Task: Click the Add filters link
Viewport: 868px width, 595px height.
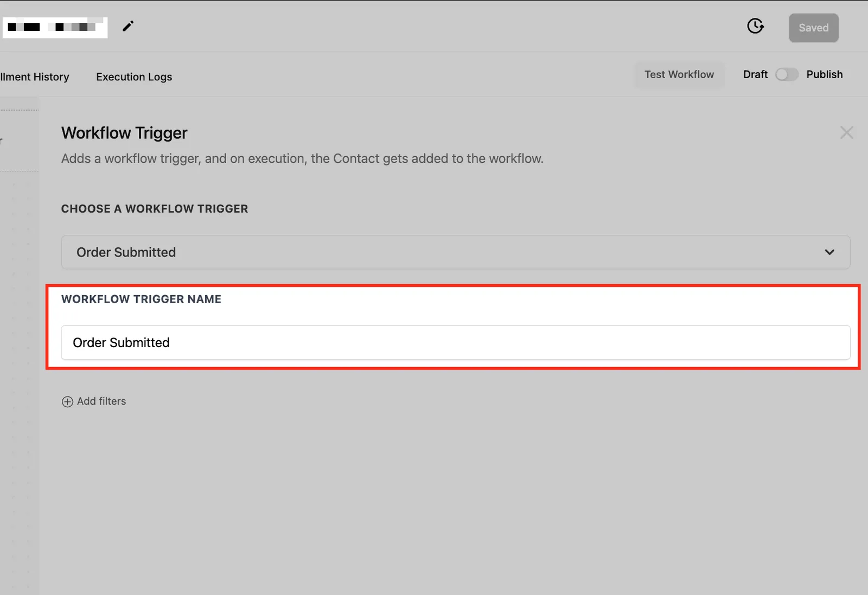Action: click(101, 401)
